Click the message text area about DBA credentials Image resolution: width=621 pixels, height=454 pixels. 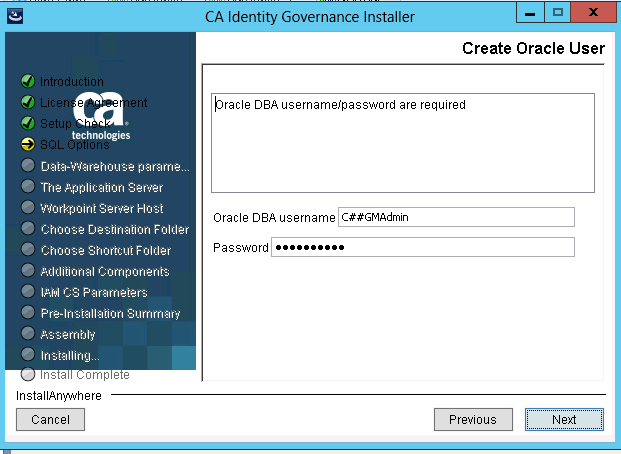click(x=403, y=143)
